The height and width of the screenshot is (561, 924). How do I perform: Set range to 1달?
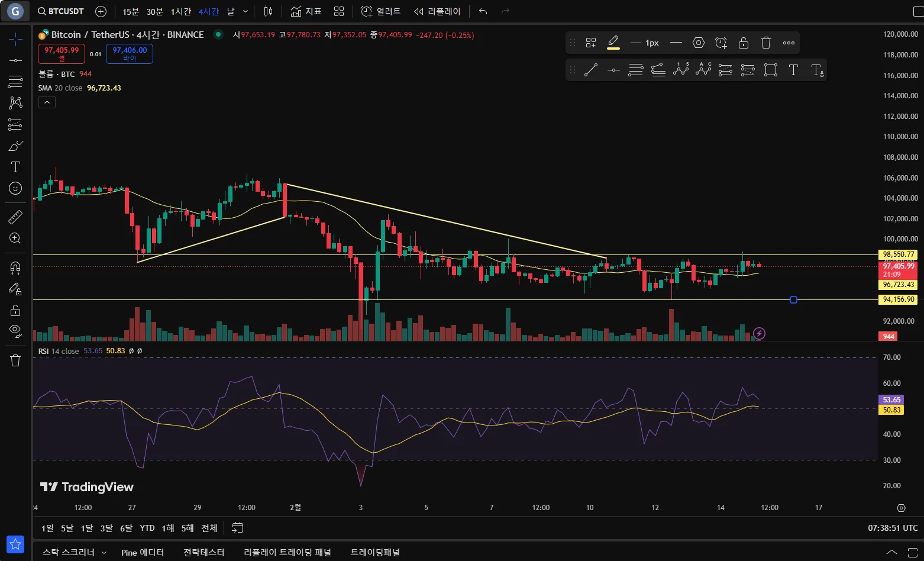click(87, 528)
